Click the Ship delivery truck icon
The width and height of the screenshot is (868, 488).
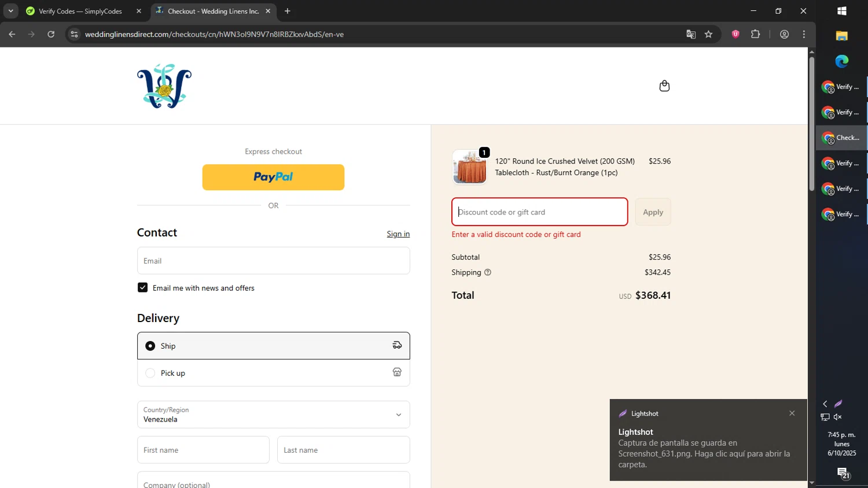pos(397,345)
